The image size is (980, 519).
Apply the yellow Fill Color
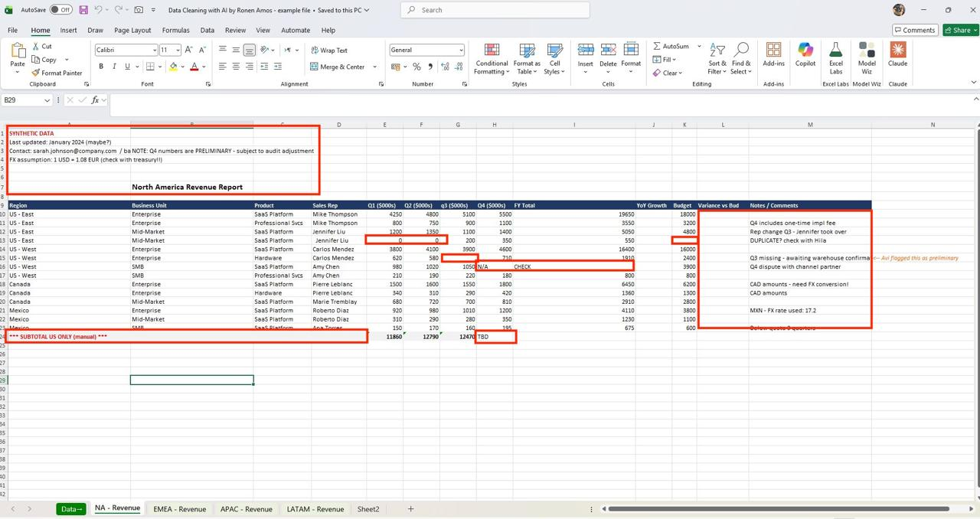(x=173, y=67)
